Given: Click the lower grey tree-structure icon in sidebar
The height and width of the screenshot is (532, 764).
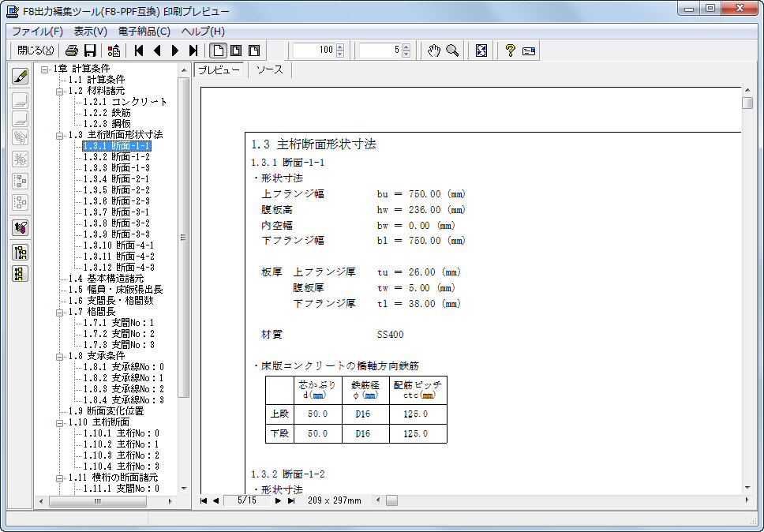Looking at the screenshot, I should [21, 202].
